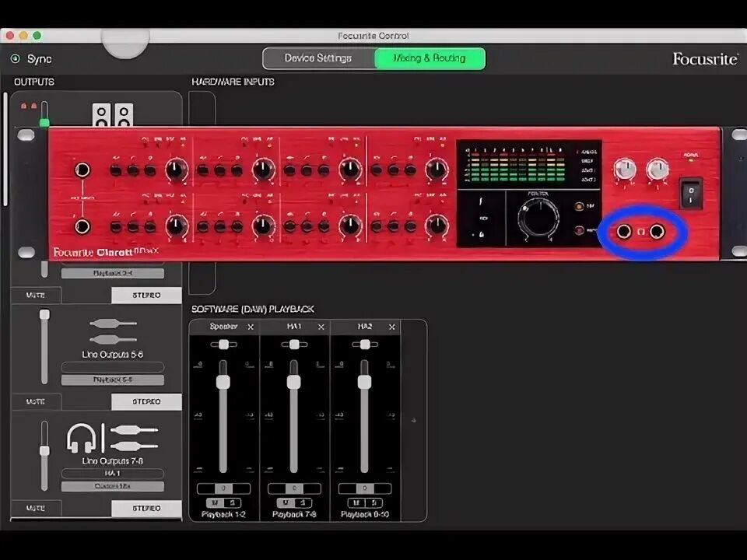Toggle the MUTE button above Line Outputs 5-6
747x560 pixels.
(x=36, y=296)
